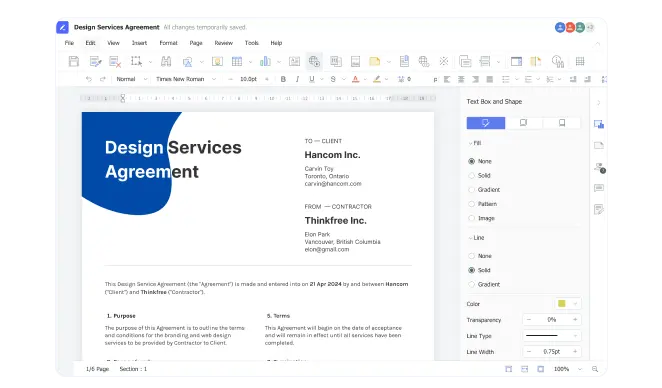
Task: Click the zoom magnifier icon in status bar
Action: coord(595,369)
